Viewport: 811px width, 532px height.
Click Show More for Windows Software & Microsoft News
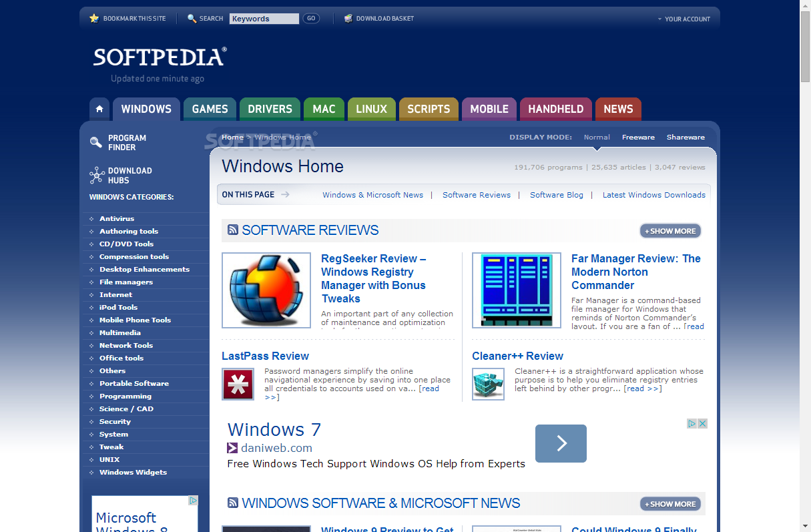coord(670,504)
